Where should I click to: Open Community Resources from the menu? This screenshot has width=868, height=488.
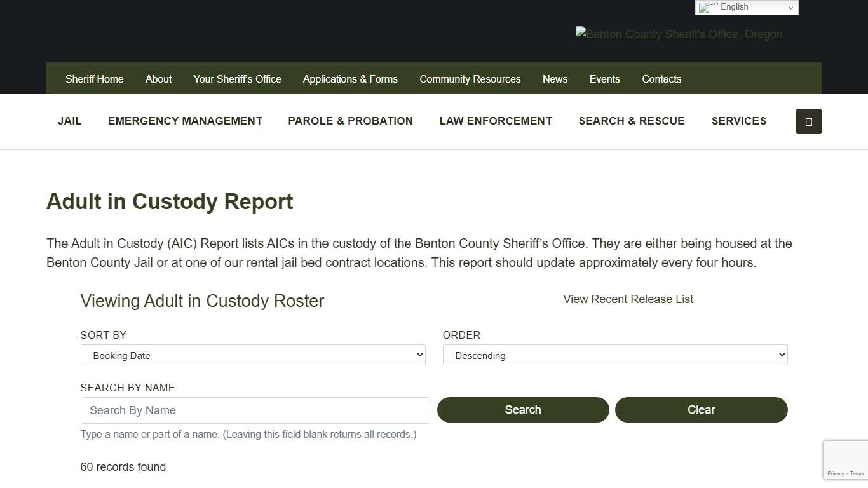point(470,79)
